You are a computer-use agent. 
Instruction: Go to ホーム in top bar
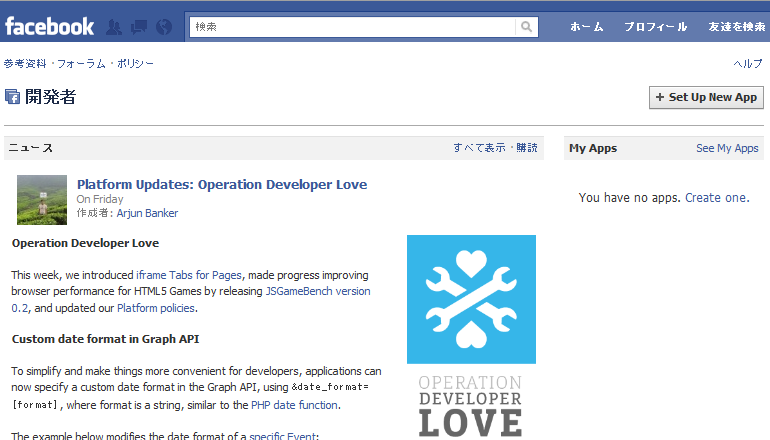586,27
